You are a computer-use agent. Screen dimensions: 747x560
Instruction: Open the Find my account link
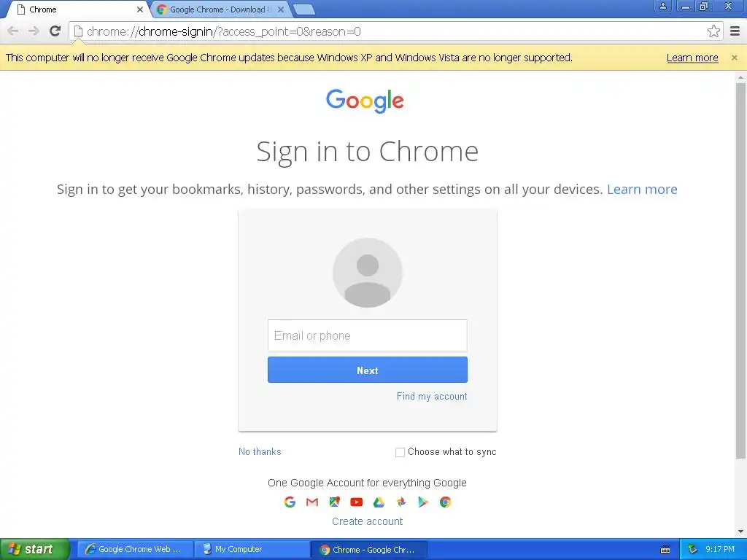point(432,396)
